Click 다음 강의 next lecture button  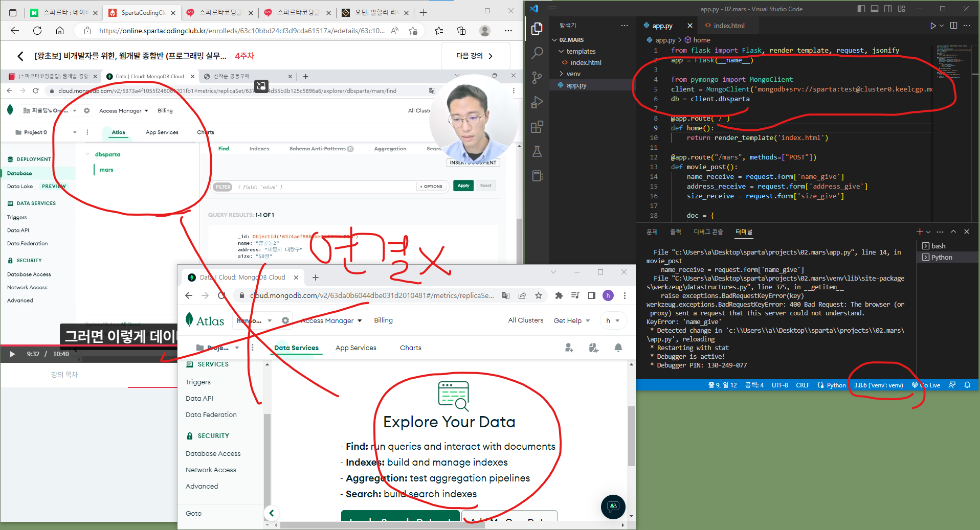[x=475, y=56]
